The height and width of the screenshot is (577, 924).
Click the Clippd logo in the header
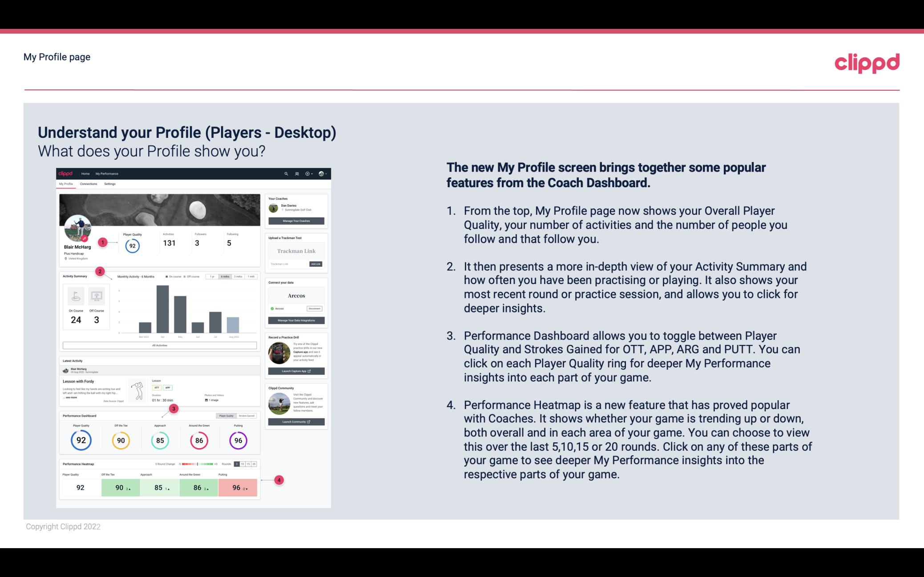(x=868, y=62)
